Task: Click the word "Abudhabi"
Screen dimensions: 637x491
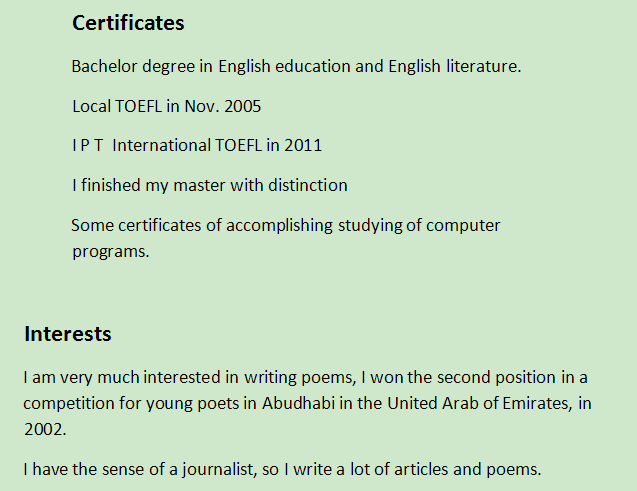Action: [295, 404]
